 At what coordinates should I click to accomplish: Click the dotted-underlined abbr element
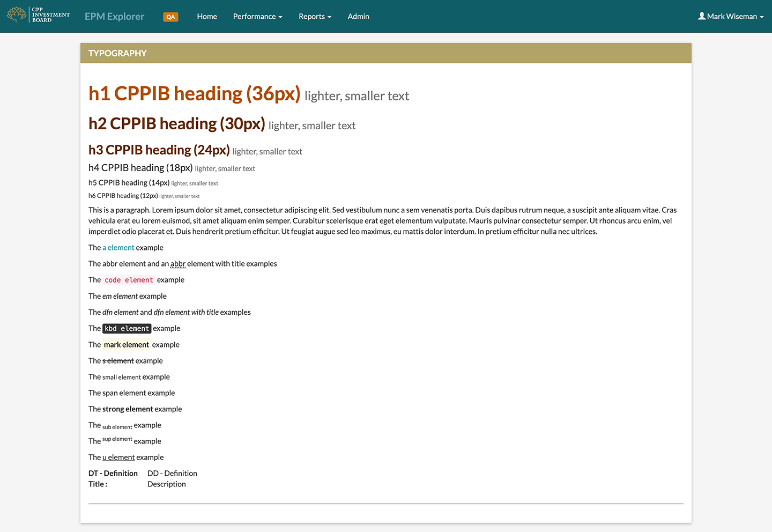(x=178, y=264)
